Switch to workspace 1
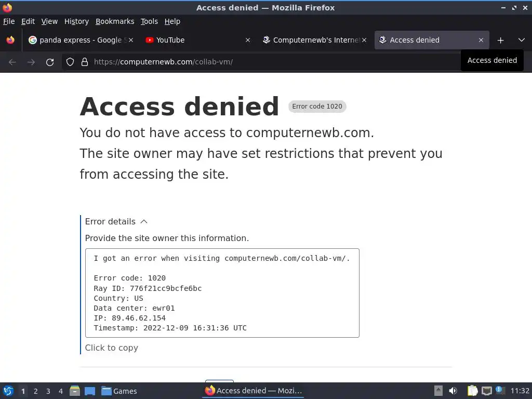This screenshot has height=399, width=532. [x=23, y=391]
